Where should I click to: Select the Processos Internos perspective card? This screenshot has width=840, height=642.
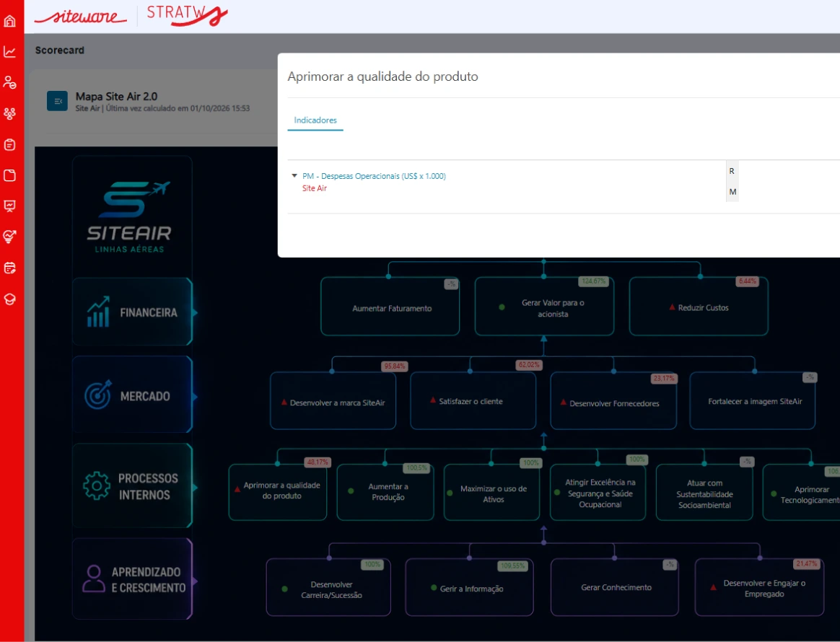pos(132,485)
